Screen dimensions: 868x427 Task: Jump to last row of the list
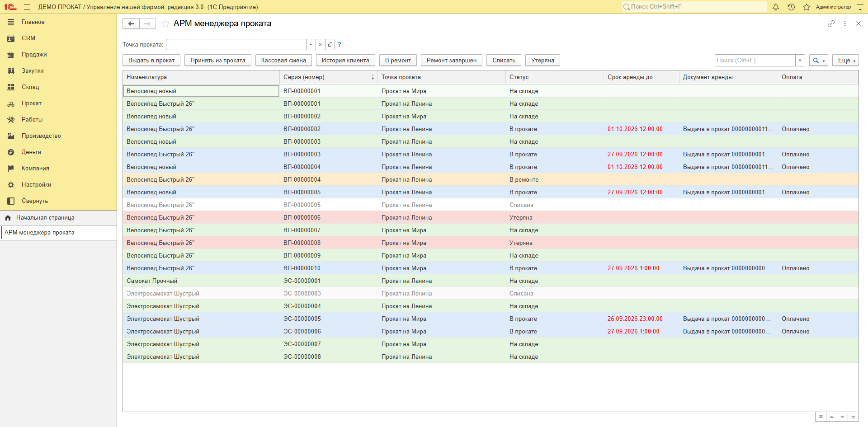click(x=853, y=417)
